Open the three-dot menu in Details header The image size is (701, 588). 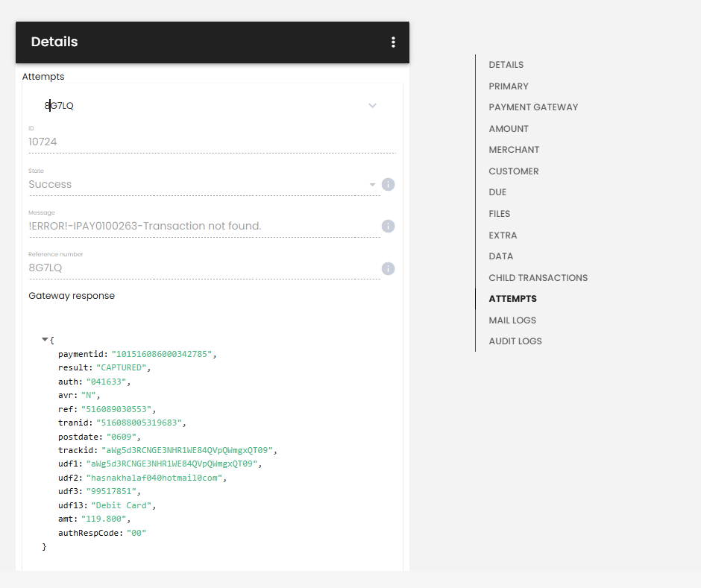click(x=393, y=42)
